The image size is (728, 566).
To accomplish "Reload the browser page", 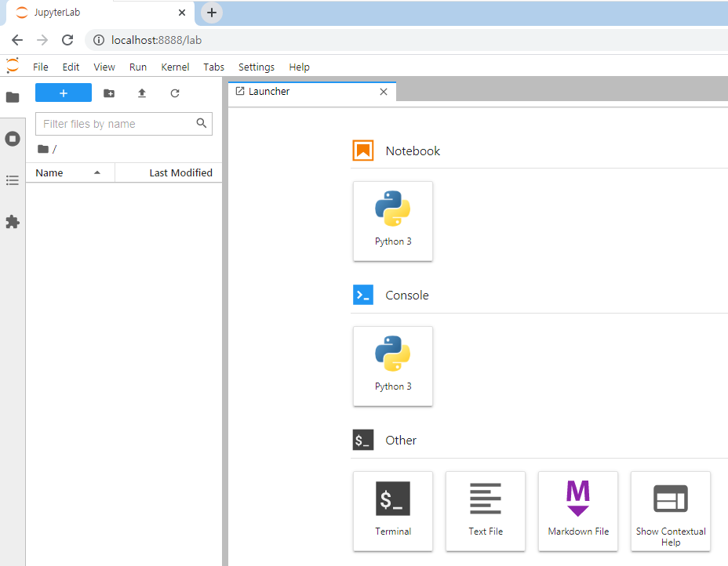I will [67, 40].
